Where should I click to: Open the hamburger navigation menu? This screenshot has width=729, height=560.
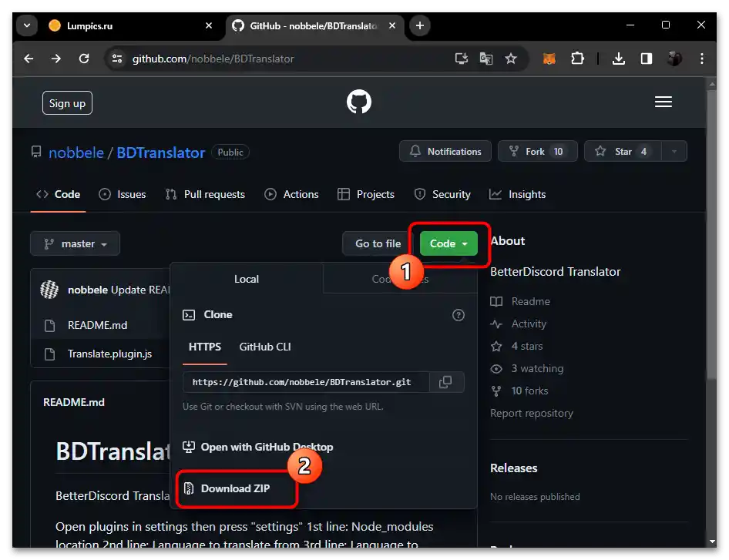point(663,102)
